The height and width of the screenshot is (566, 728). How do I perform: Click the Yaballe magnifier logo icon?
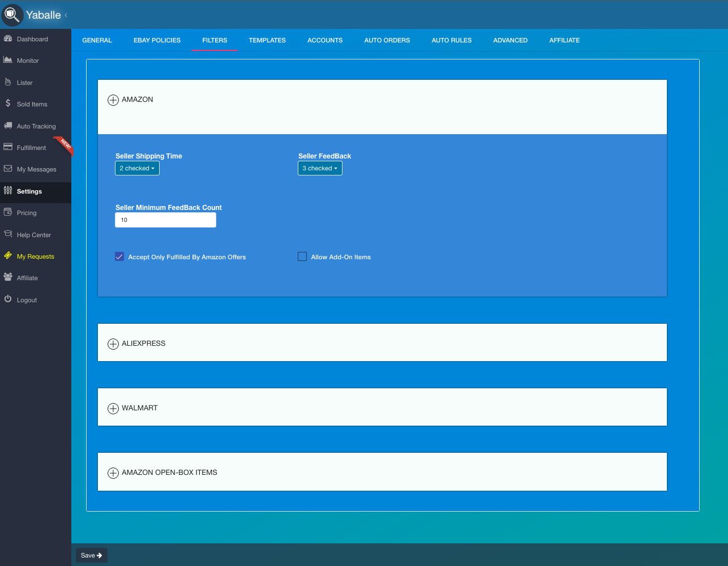coord(12,15)
